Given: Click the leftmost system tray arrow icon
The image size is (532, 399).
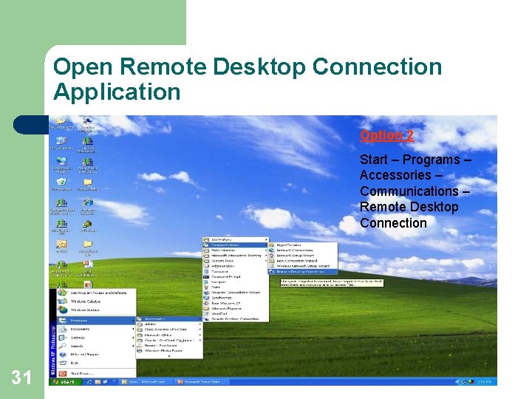Looking at the screenshot, I should point(457,382).
